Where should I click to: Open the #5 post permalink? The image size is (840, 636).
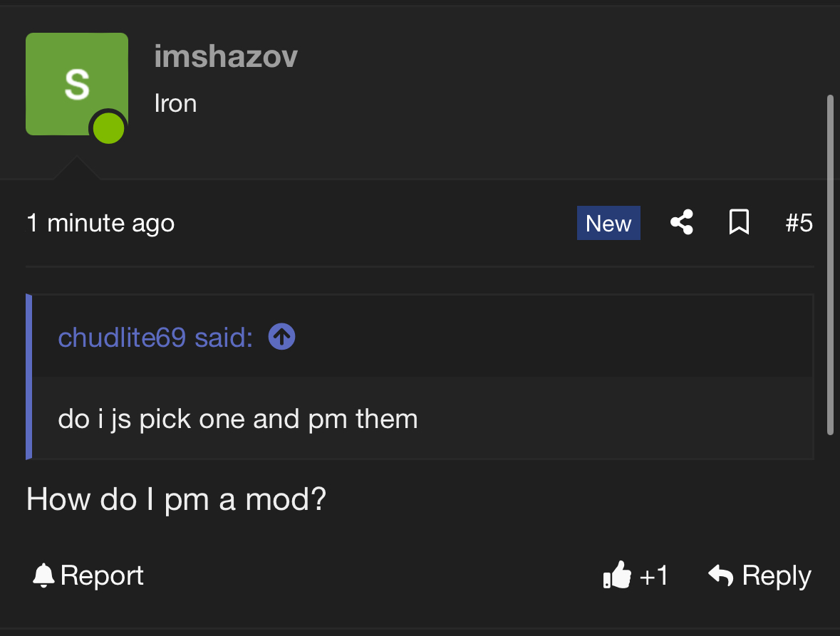pos(799,223)
